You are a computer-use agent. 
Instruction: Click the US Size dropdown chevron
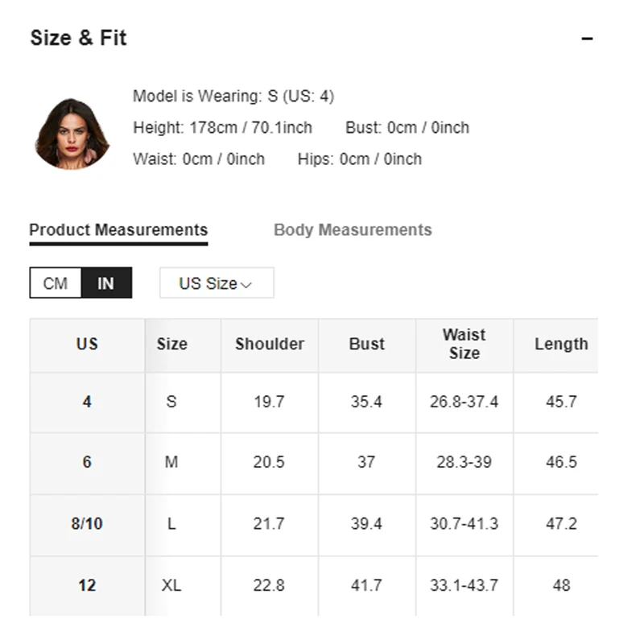tap(246, 285)
